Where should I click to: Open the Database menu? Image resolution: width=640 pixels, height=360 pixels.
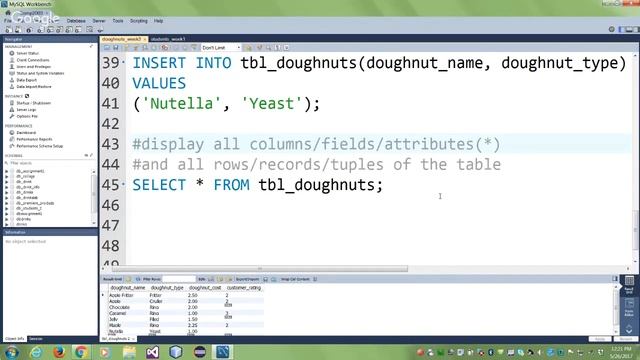click(x=76, y=21)
